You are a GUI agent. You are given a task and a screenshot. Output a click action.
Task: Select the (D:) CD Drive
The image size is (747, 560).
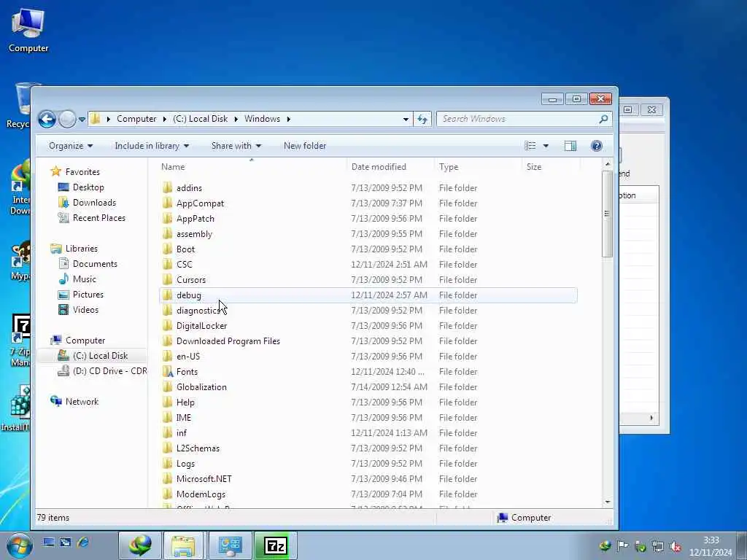[x=109, y=371]
